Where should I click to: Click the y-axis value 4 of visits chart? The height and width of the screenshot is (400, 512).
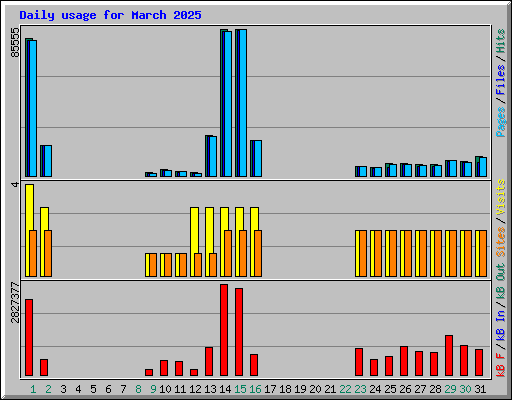click(15, 185)
